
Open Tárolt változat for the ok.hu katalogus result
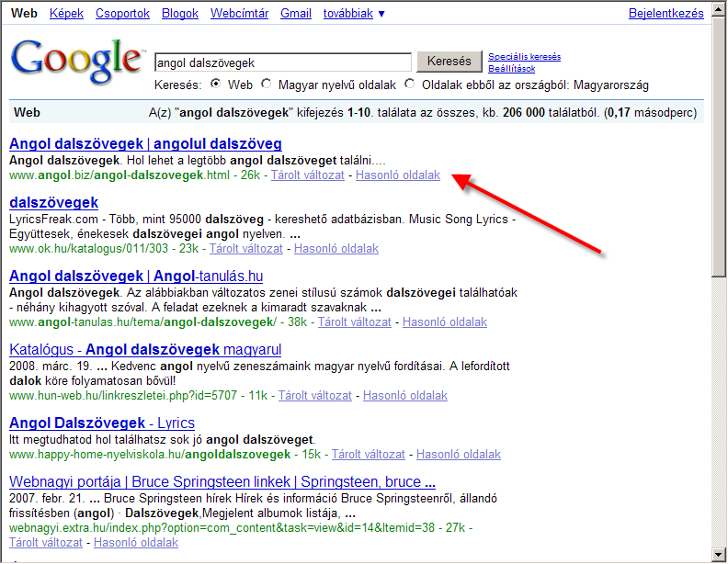click(x=246, y=249)
